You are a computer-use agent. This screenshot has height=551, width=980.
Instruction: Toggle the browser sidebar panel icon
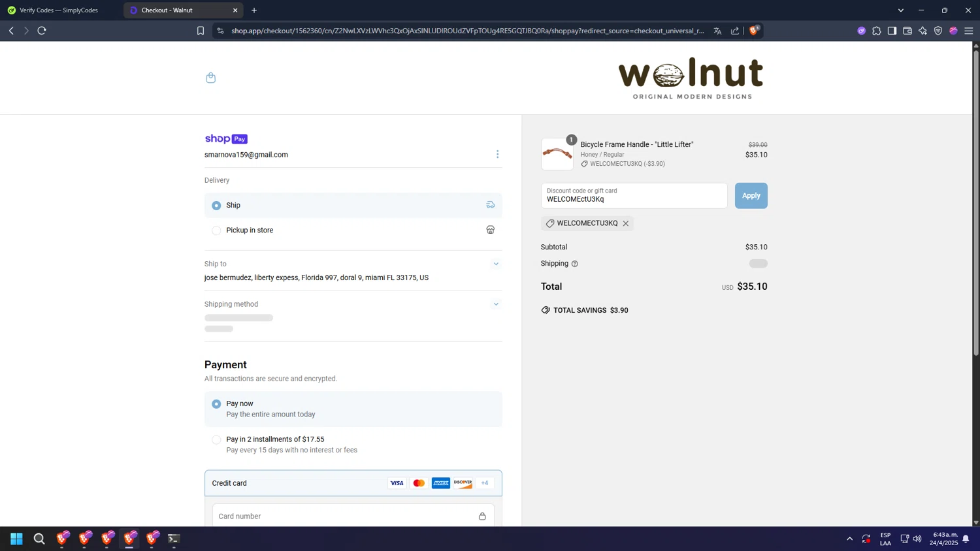click(x=892, y=31)
